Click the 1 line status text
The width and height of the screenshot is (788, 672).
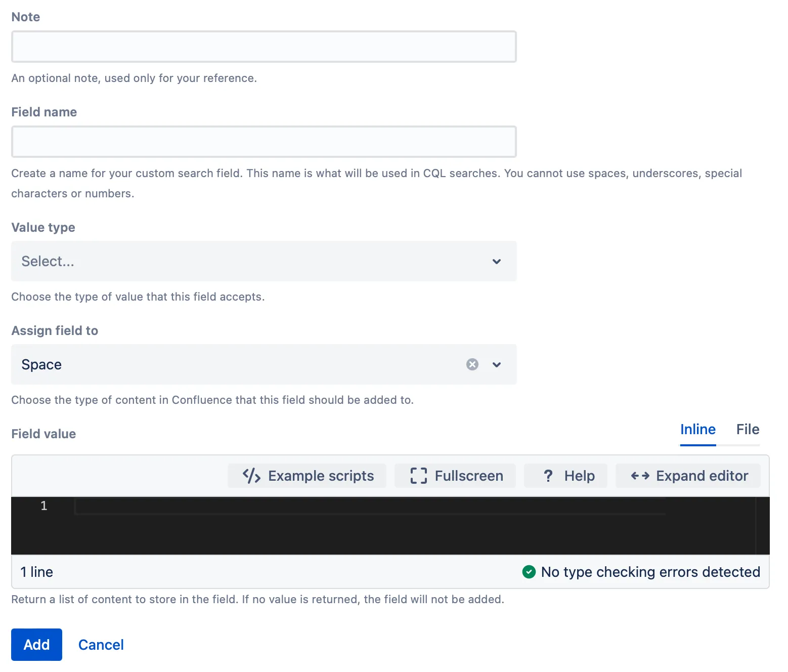pyautogui.click(x=37, y=572)
